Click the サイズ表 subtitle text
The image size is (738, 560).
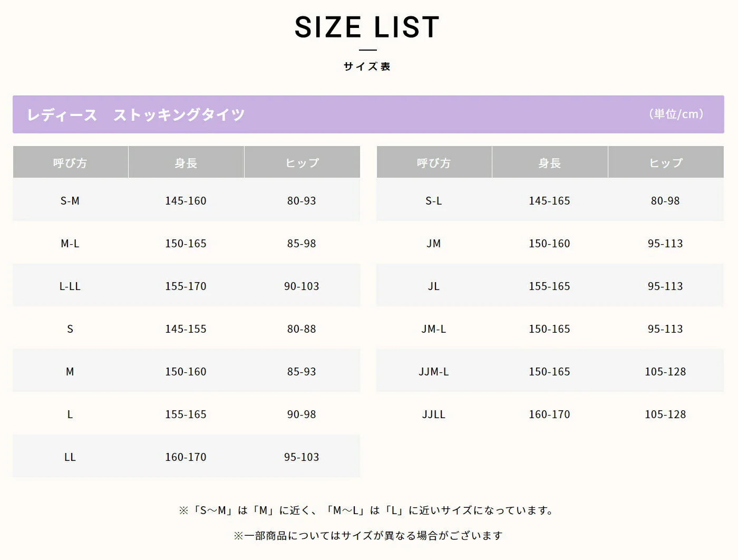coord(367,66)
